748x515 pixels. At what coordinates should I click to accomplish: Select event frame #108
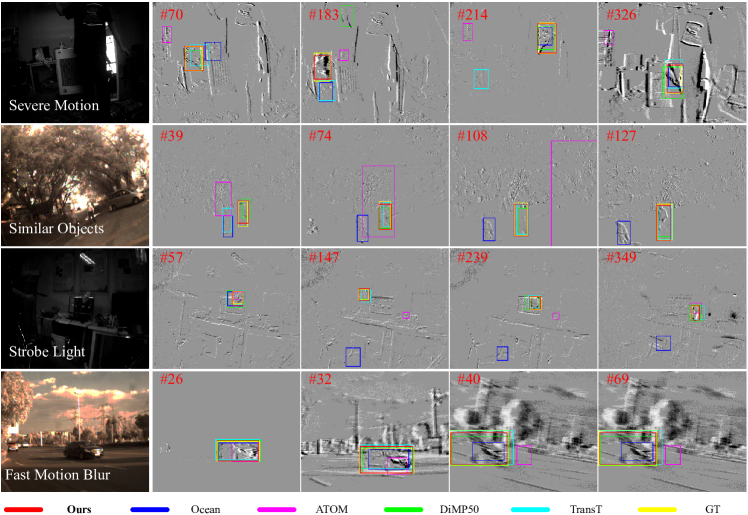coord(523,185)
